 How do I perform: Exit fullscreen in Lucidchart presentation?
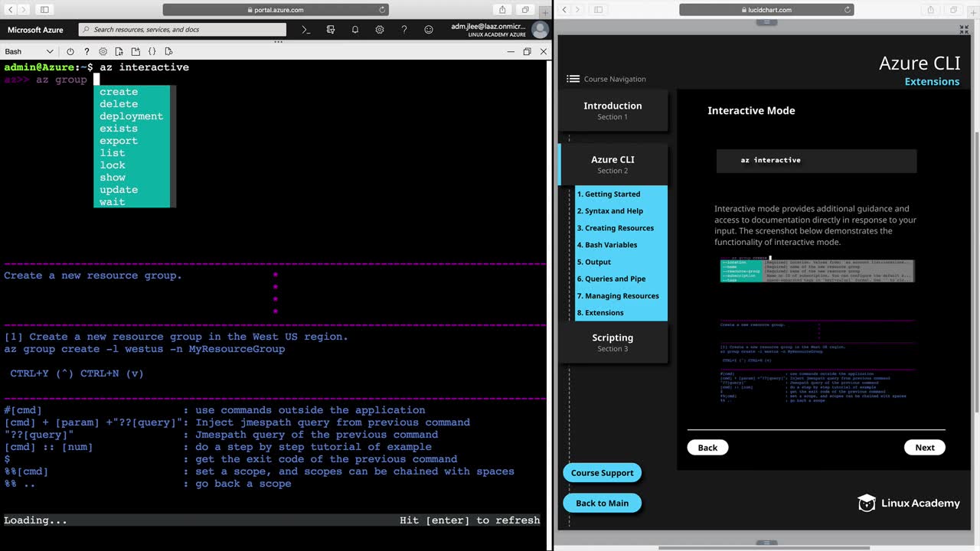point(964,30)
